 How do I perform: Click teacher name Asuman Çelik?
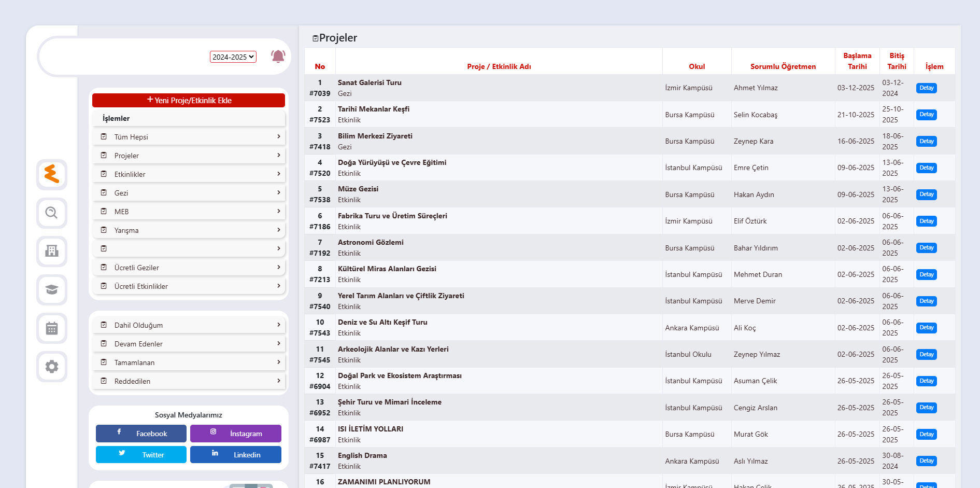coord(755,381)
